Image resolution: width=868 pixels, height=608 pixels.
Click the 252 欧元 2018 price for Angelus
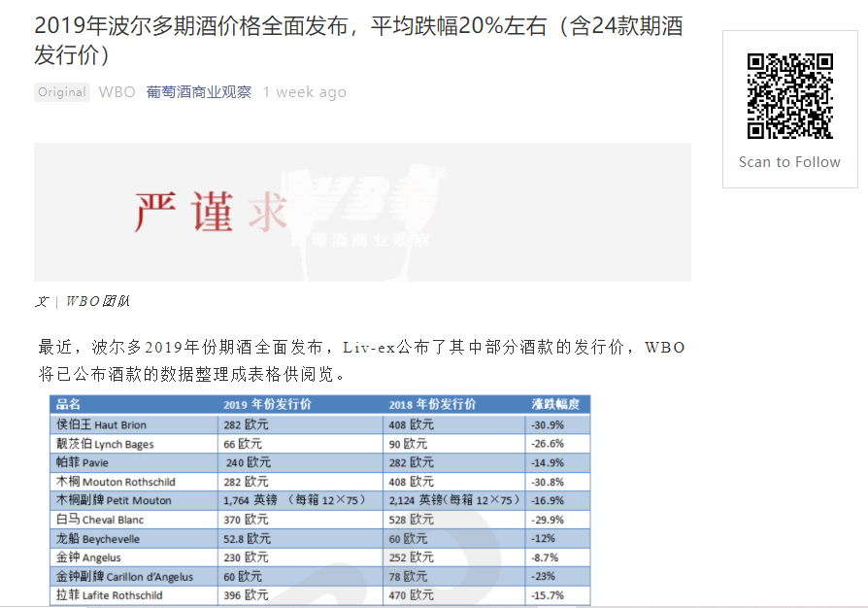pyautogui.click(x=412, y=557)
